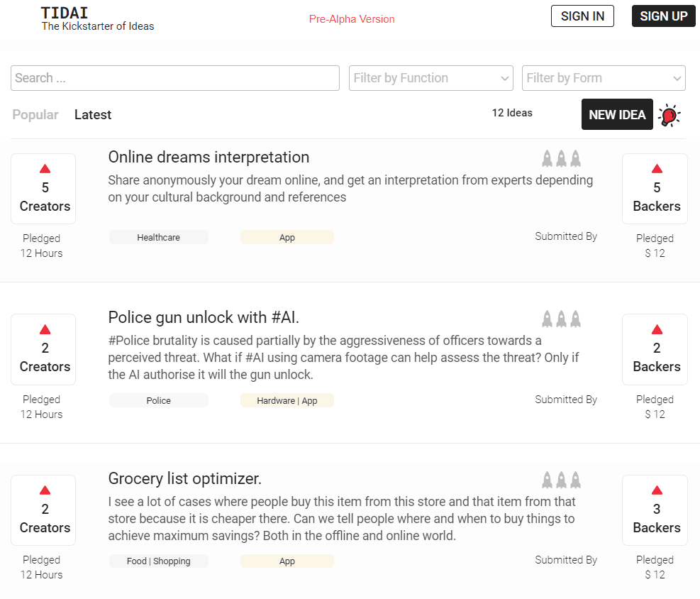Create a NEW IDEA
This screenshot has width=700, height=599.
pyautogui.click(x=617, y=115)
